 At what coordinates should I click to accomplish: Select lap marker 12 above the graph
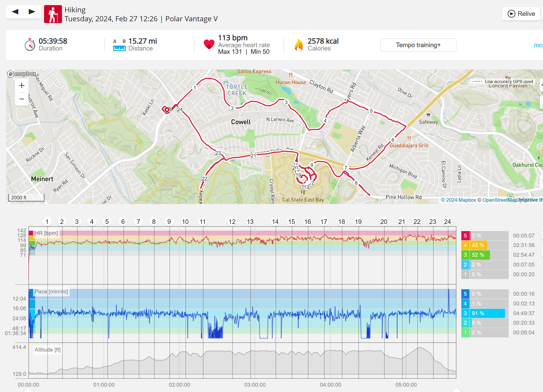pos(232,222)
